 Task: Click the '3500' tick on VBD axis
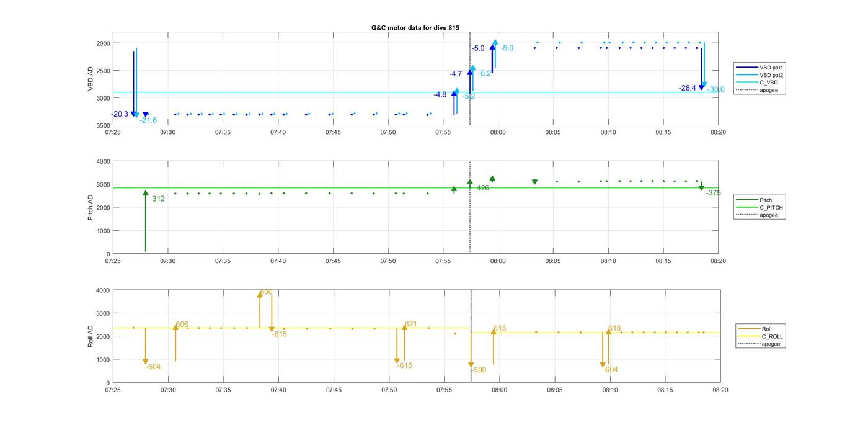102,125
